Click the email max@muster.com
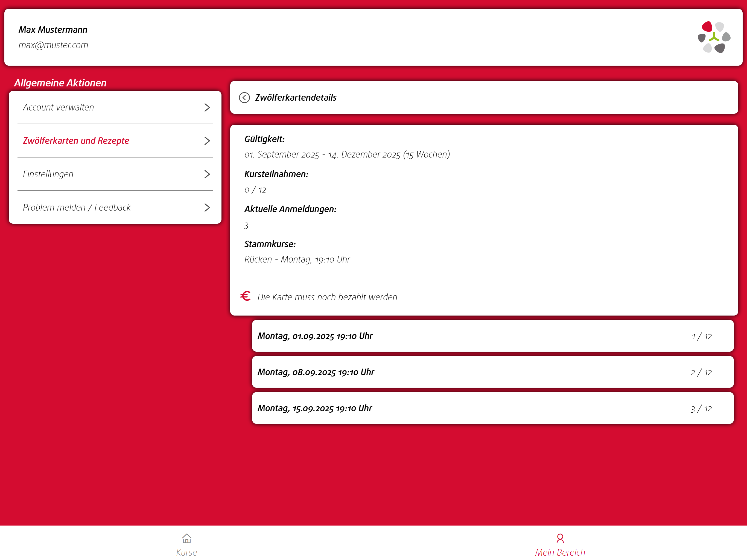 [x=53, y=45]
